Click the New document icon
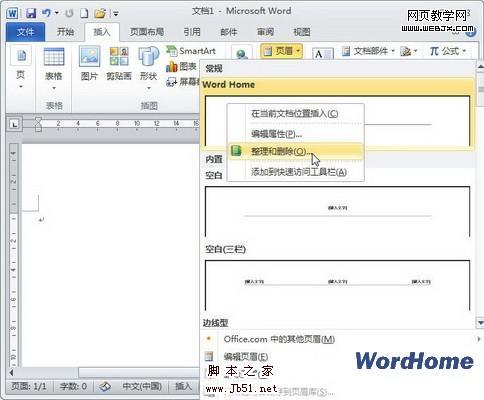The width and height of the screenshot is (484, 400). tap(84, 13)
